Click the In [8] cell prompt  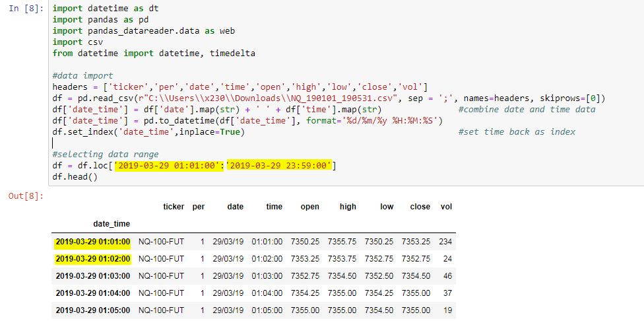point(26,9)
